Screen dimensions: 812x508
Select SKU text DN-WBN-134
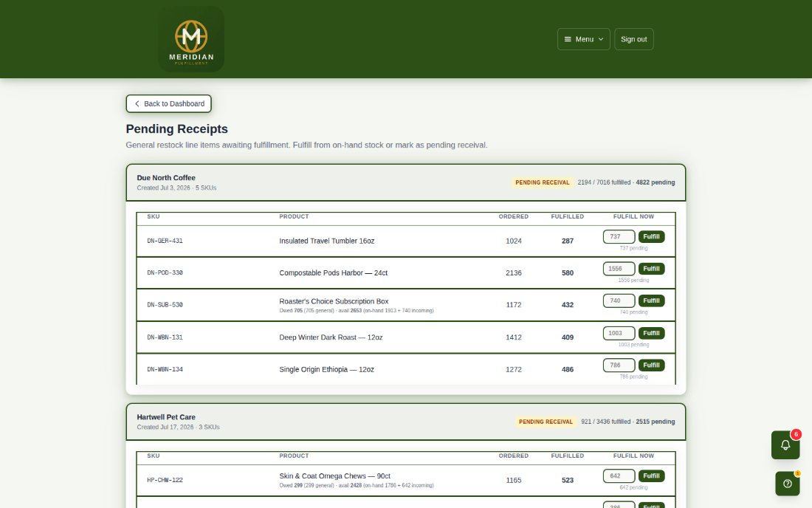[165, 369]
